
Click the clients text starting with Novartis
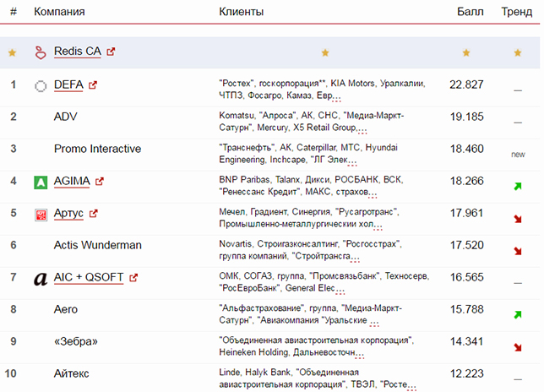pos(310,250)
